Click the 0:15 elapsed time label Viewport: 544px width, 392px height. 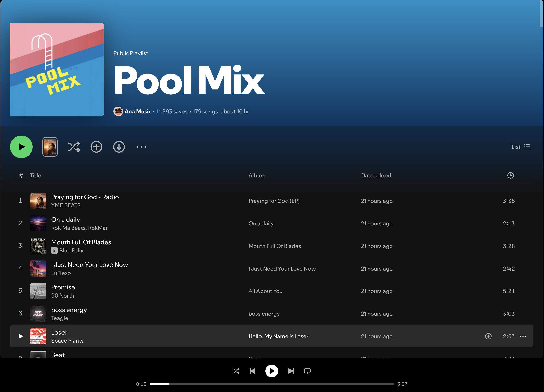click(141, 384)
